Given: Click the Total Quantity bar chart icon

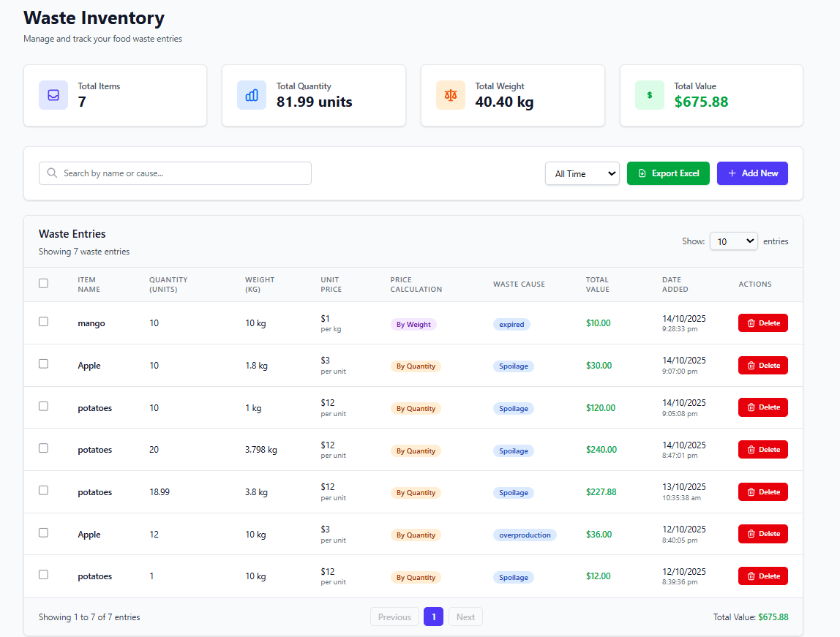Looking at the screenshot, I should pos(252,95).
